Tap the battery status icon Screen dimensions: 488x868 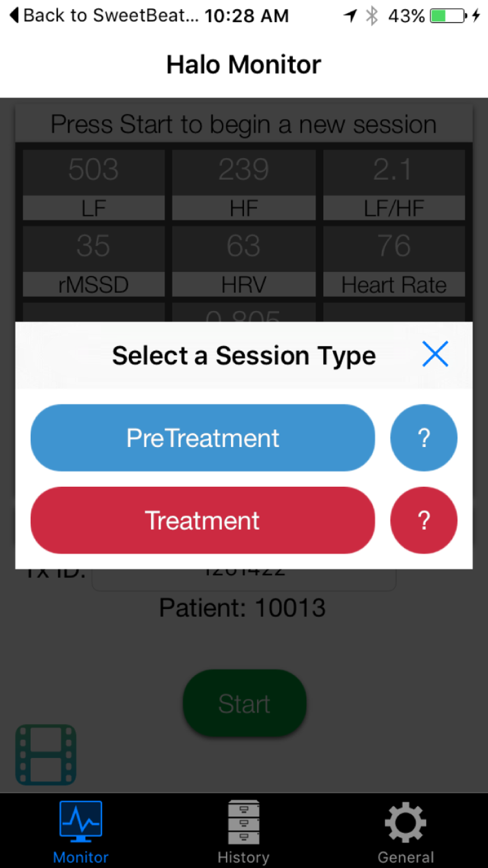(x=448, y=16)
